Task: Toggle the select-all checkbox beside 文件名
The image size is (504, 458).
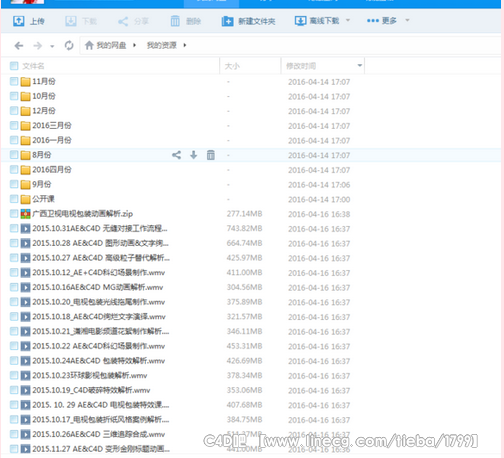Action: click(x=14, y=66)
